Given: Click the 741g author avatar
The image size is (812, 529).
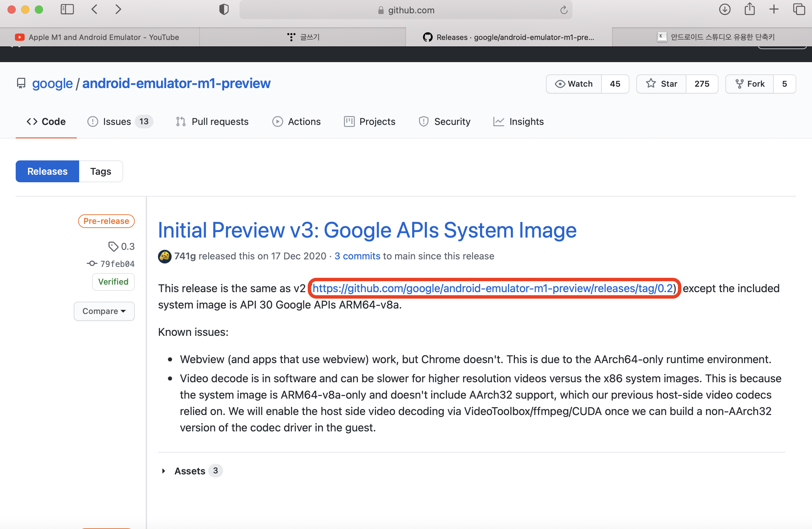Looking at the screenshot, I should 165,256.
